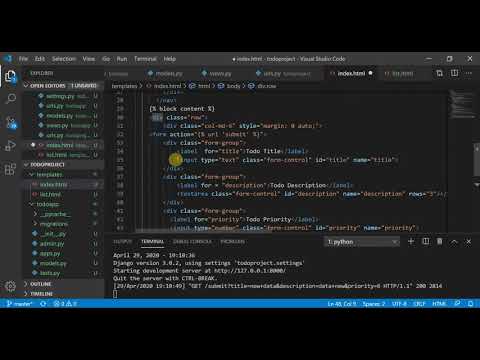The height and width of the screenshot is (360, 480).
Task: Click the VS Code logo in title bar
Action: pyautogui.click(x=7, y=59)
